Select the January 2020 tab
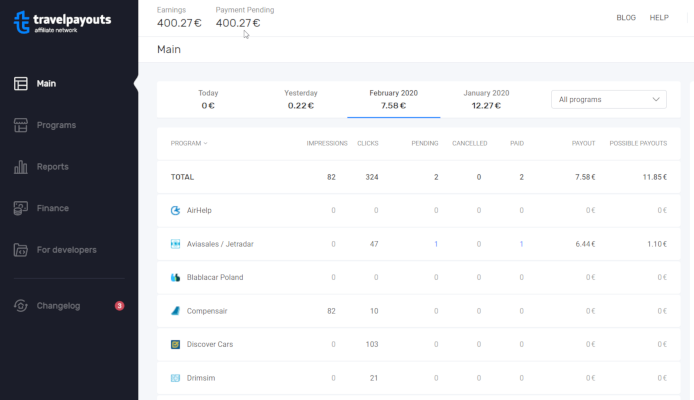694x400 pixels. (486, 99)
